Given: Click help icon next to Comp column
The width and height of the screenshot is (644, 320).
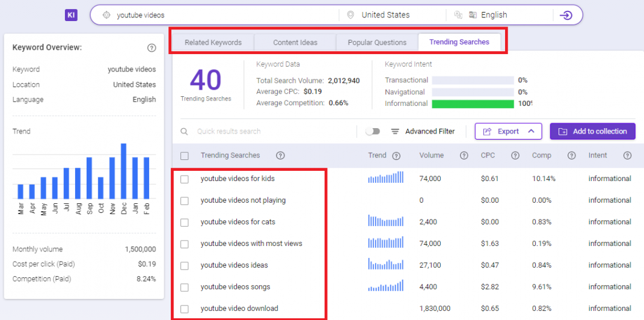Looking at the screenshot, I should pos(571,156).
